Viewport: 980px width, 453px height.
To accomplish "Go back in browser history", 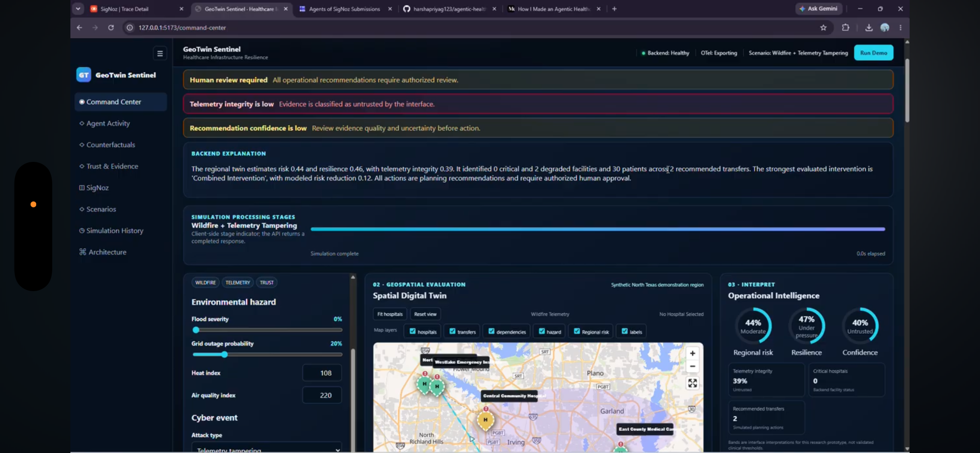I will click(79, 27).
